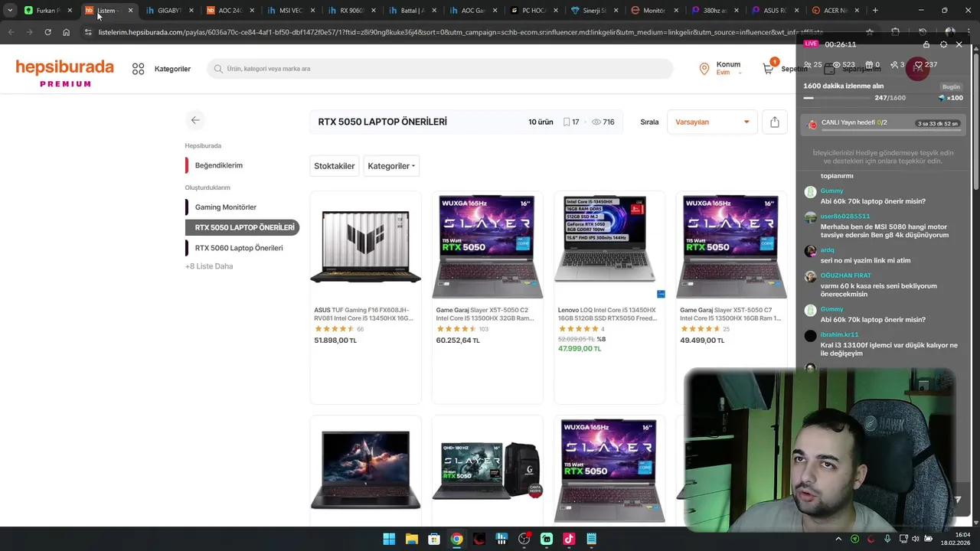Viewport: 980px width, 551px height.
Task: Click the Stoktakiler filter button
Action: [335, 166]
